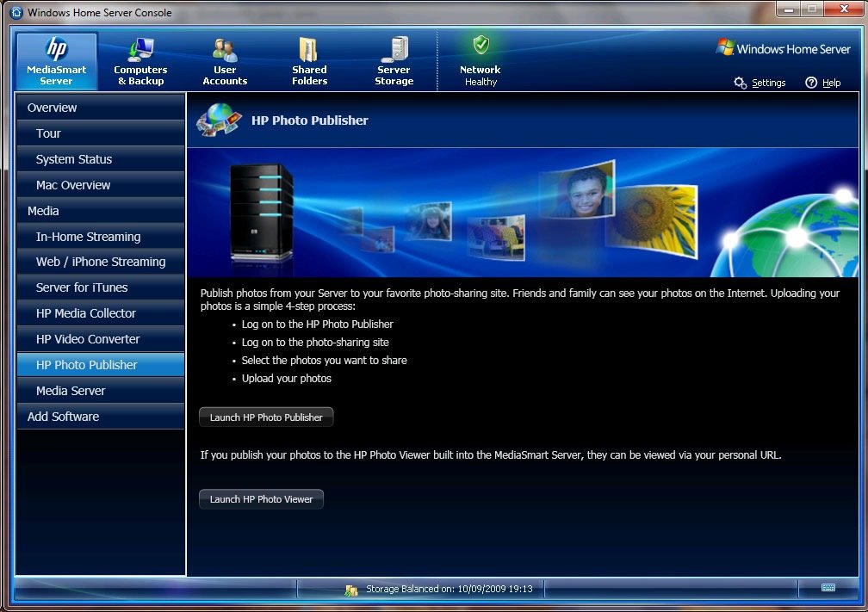This screenshot has width=868, height=612.
Task: Select the User Accounts icon
Action: (225, 50)
